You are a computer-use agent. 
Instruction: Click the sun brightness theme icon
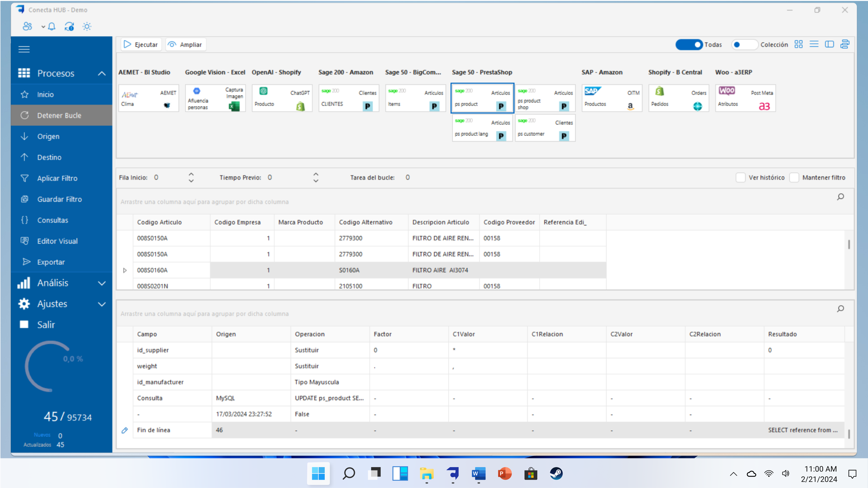(87, 27)
